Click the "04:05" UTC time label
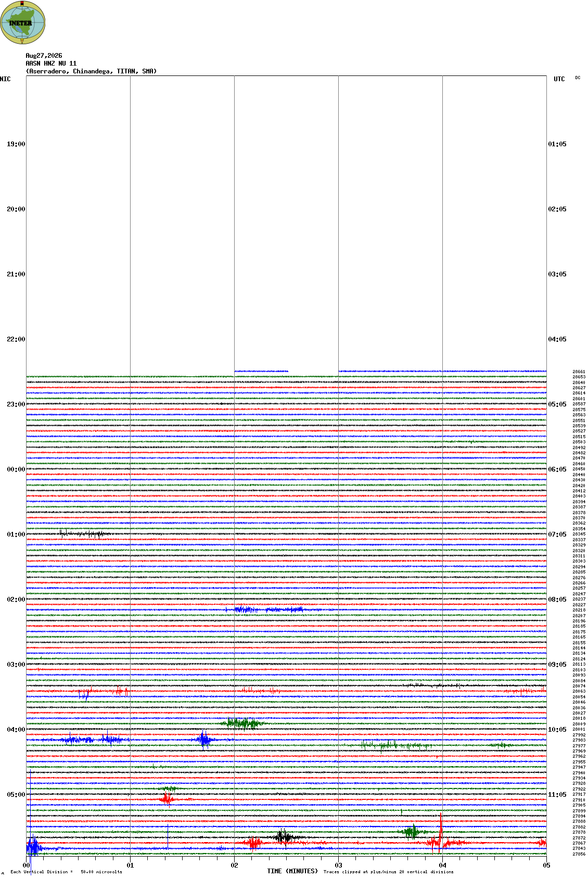Screen dimensions: 588x879 click(x=557, y=339)
